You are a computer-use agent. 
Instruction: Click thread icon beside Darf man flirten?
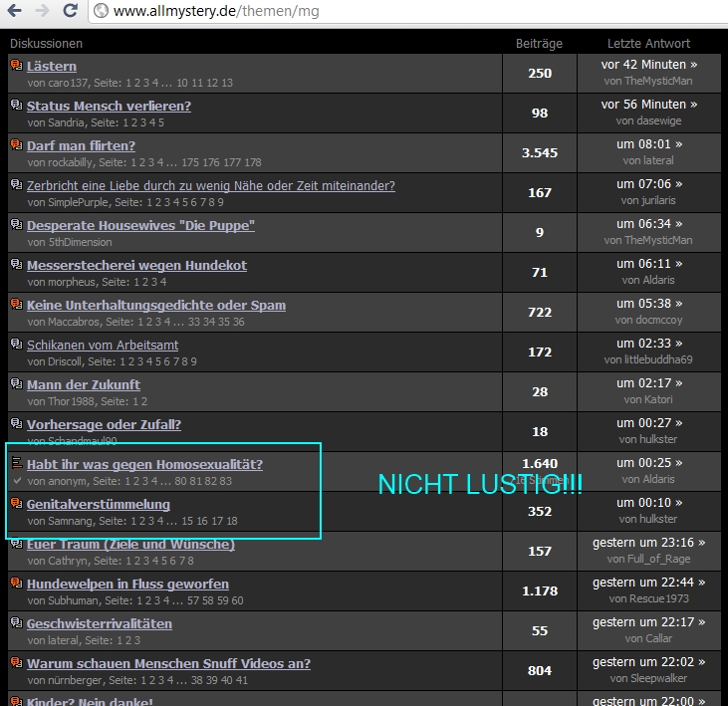click(16, 144)
